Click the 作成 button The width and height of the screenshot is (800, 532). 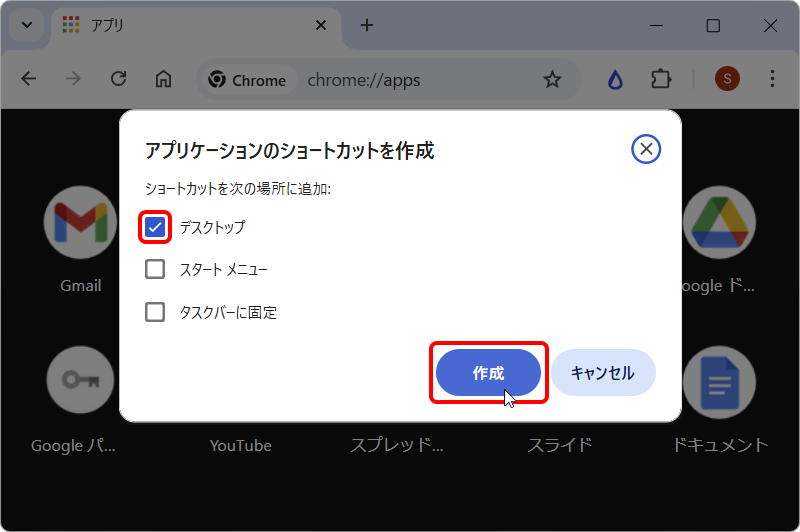tap(488, 373)
